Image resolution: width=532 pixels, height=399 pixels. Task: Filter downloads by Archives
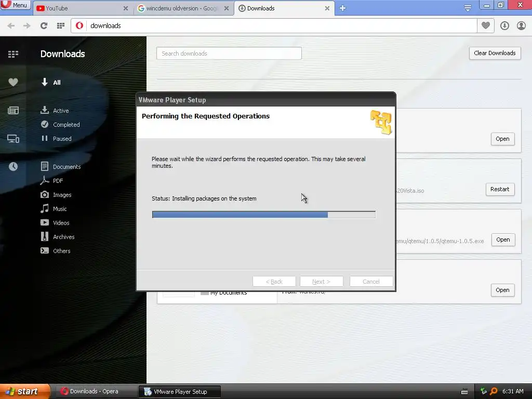(57, 237)
